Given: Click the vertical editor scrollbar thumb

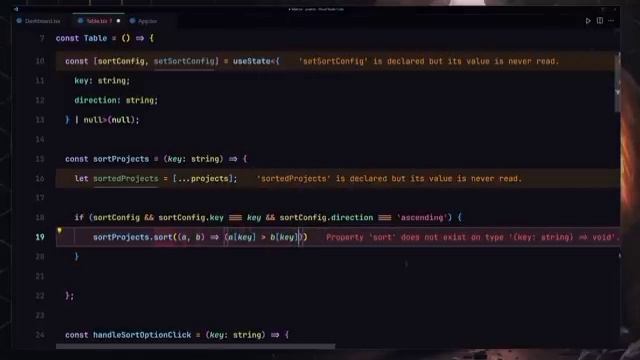Looking at the screenshot, I should 618,82.
